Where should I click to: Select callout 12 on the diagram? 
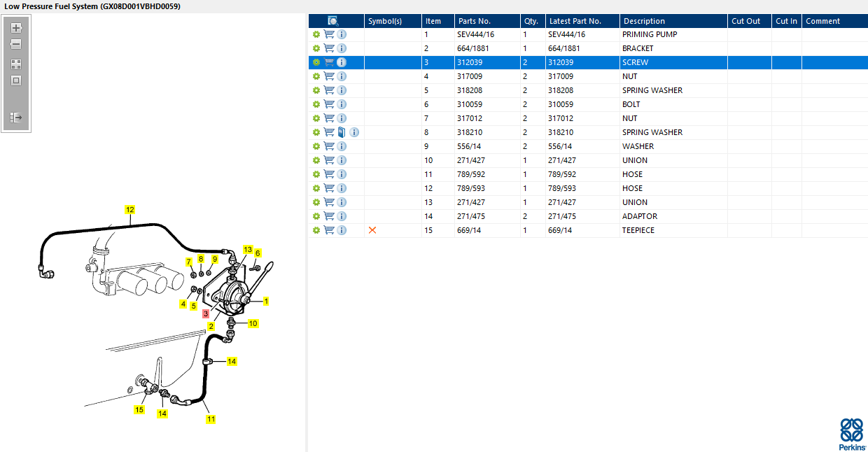pyautogui.click(x=129, y=209)
